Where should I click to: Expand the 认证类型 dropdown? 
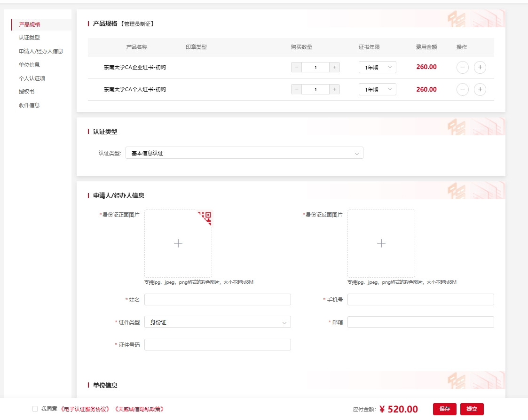[244, 153]
